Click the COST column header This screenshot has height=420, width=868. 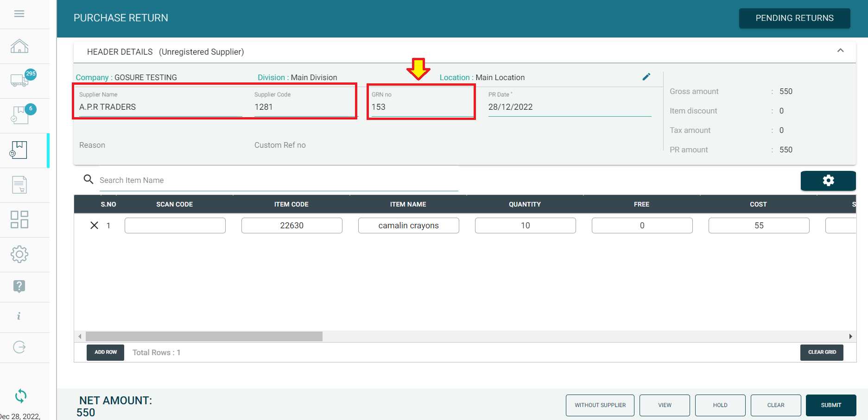758,204
